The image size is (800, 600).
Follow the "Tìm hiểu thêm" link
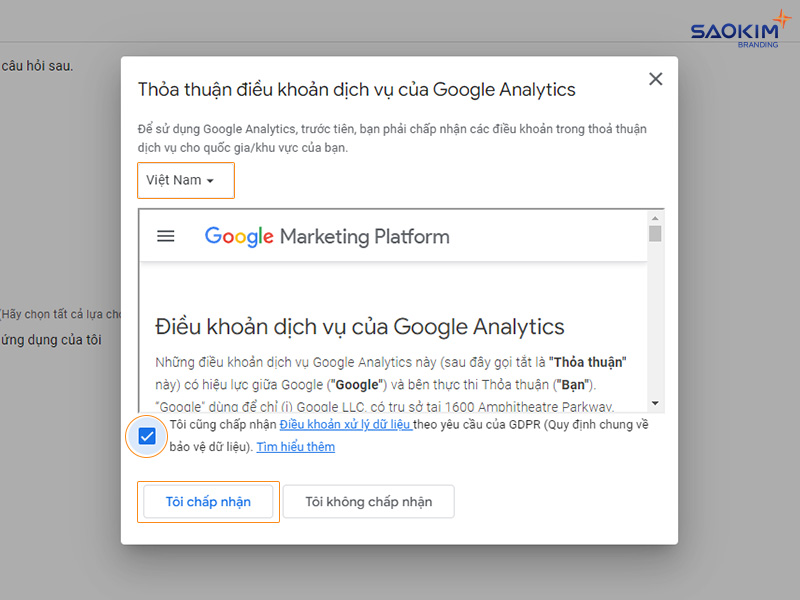click(x=295, y=446)
